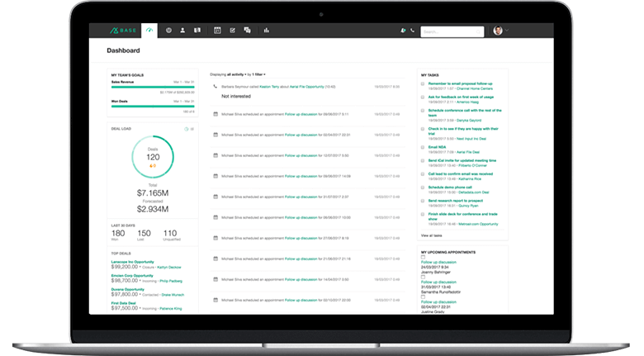
Task: Check 'Check in to see if they are happy' task
Action: click(x=423, y=129)
